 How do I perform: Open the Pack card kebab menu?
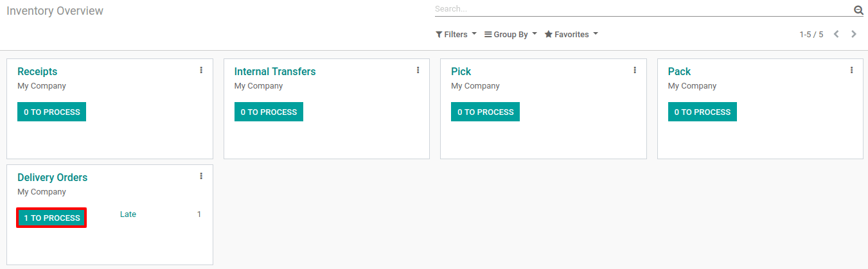(x=851, y=70)
